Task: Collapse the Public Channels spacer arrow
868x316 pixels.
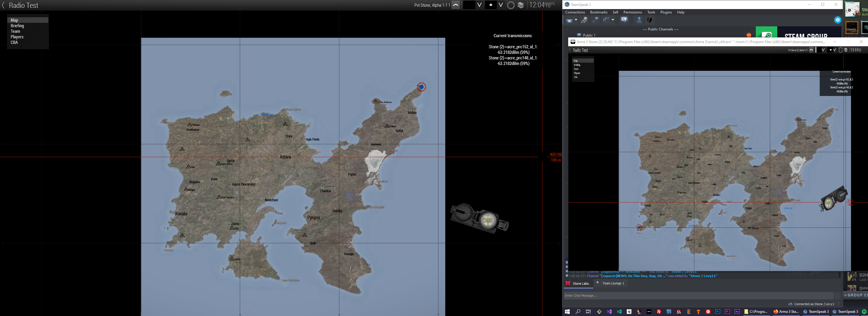Action: 567,29
